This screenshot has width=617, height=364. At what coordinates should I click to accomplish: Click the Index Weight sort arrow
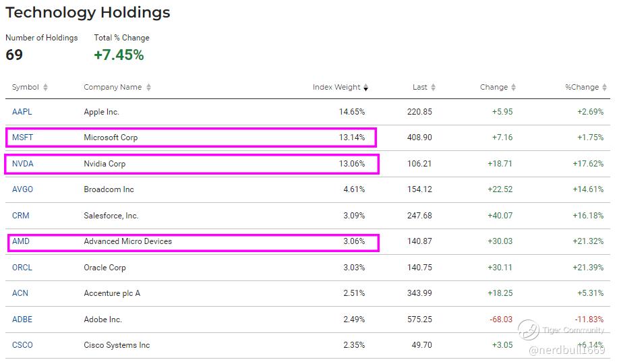pyautogui.click(x=366, y=88)
